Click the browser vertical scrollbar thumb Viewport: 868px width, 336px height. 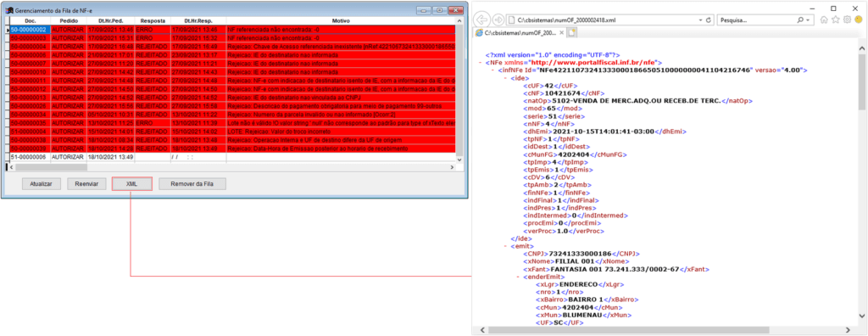pyautogui.click(x=862, y=81)
